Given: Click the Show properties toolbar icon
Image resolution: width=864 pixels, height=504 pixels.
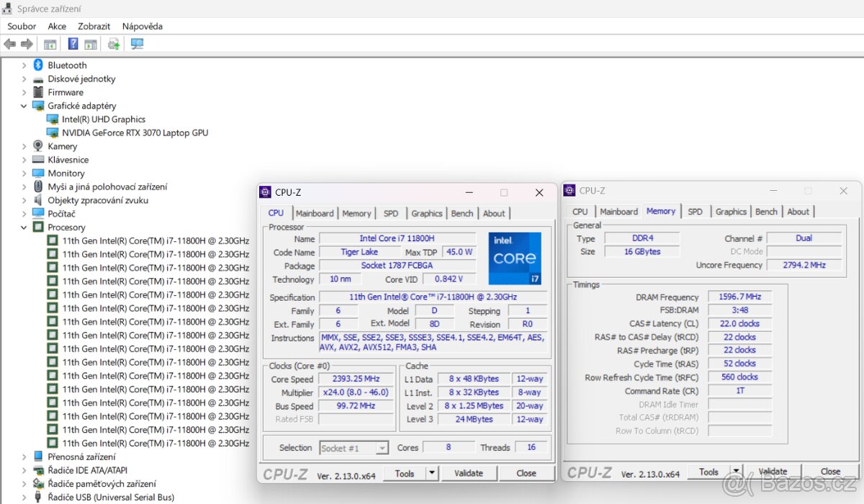Looking at the screenshot, I should tap(91, 44).
